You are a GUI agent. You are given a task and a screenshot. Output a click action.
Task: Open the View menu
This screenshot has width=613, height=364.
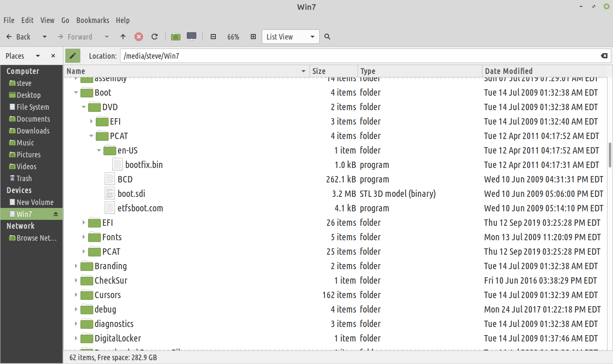47,20
